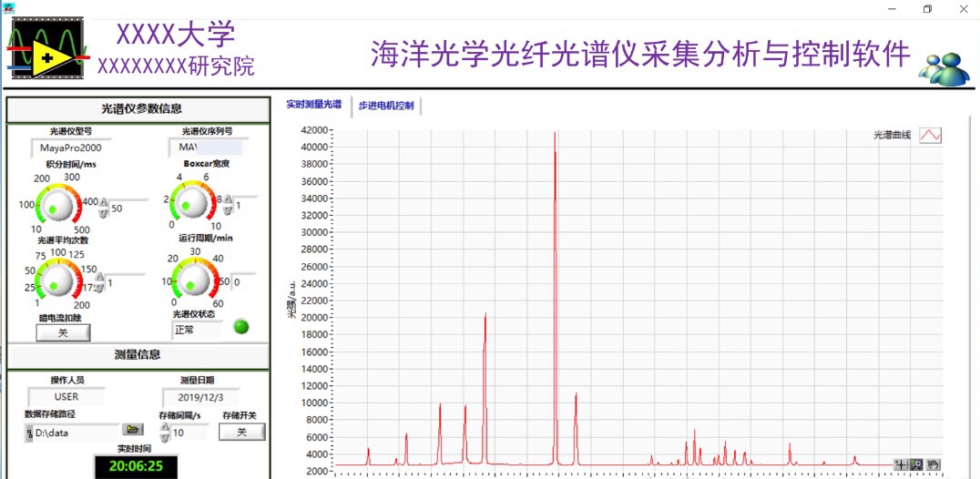This screenshot has height=479, width=980.
Task: Click the 光谱曲线 legend label
Action: tap(893, 136)
